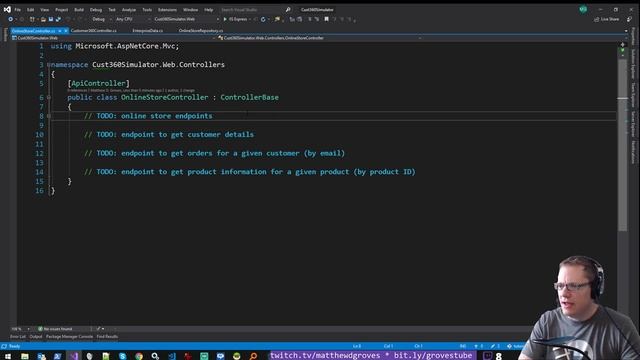Open Visual Studio from the taskbar
This screenshot has height=360, width=640.
click(x=73, y=356)
